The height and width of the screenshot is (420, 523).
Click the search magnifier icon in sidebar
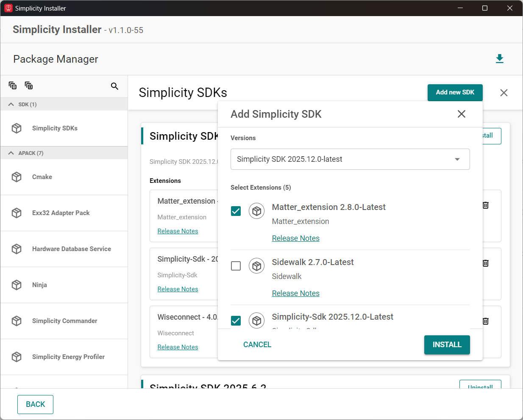point(114,86)
